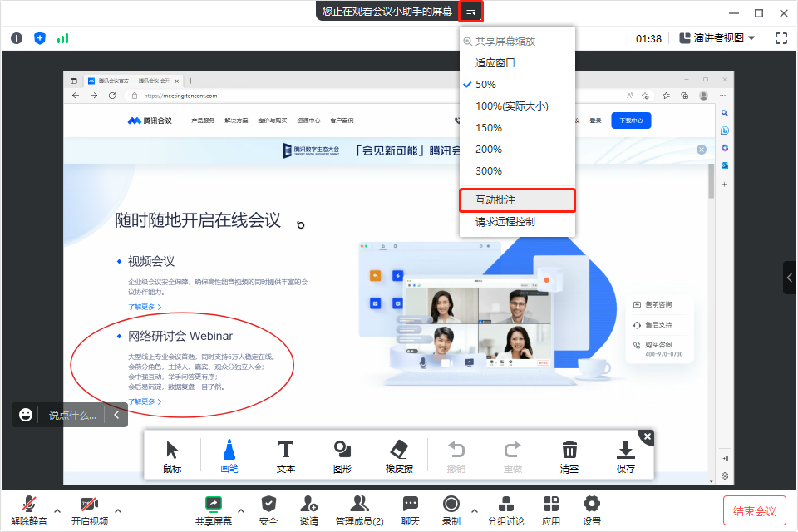Select the 300% zoom option
The image size is (798, 532).
point(517,171)
